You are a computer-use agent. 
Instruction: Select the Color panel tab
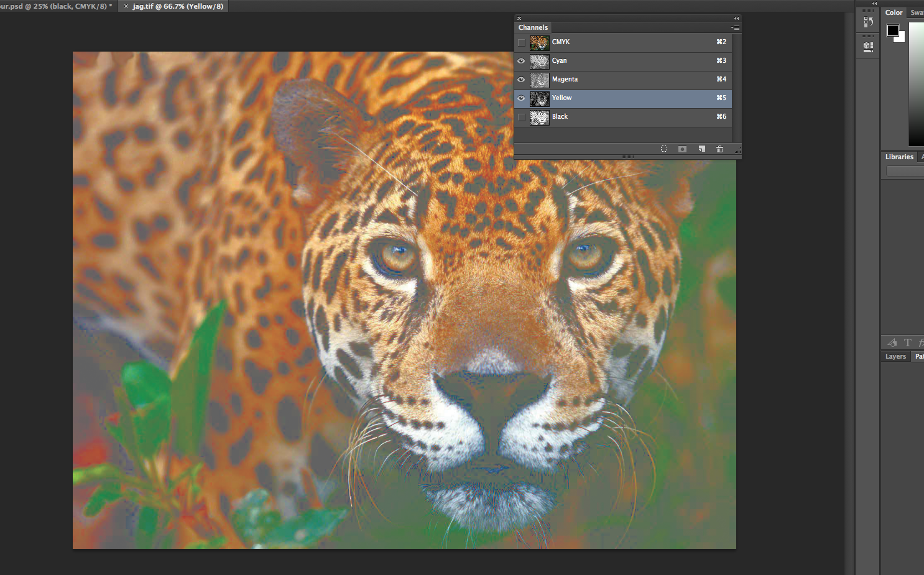[x=894, y=12]
